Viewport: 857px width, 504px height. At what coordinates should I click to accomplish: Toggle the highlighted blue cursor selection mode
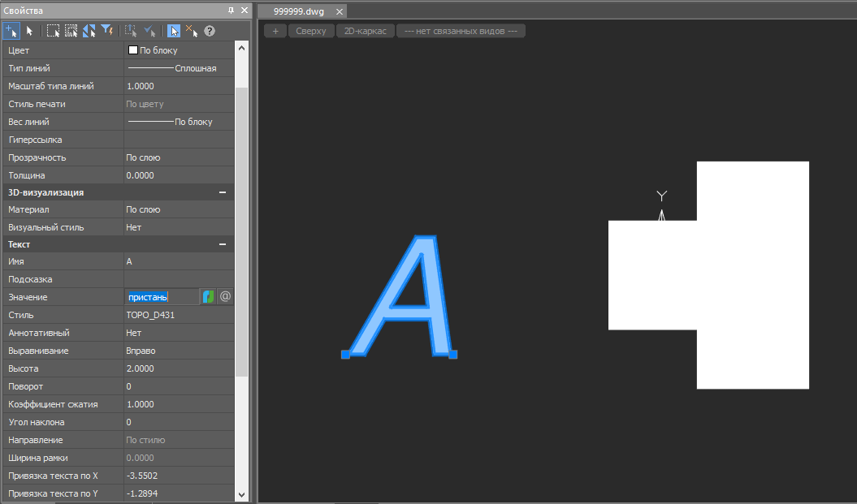coord(174,31)
